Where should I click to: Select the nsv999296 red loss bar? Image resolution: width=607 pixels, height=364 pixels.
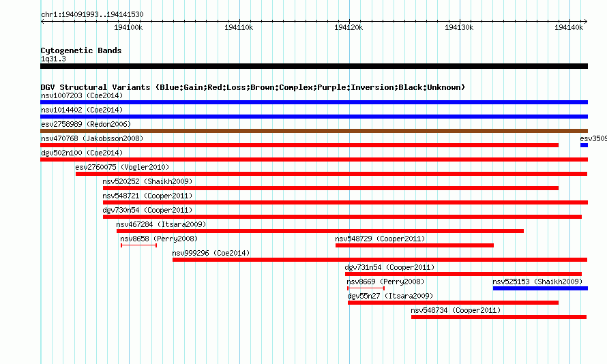coord(380,260)
